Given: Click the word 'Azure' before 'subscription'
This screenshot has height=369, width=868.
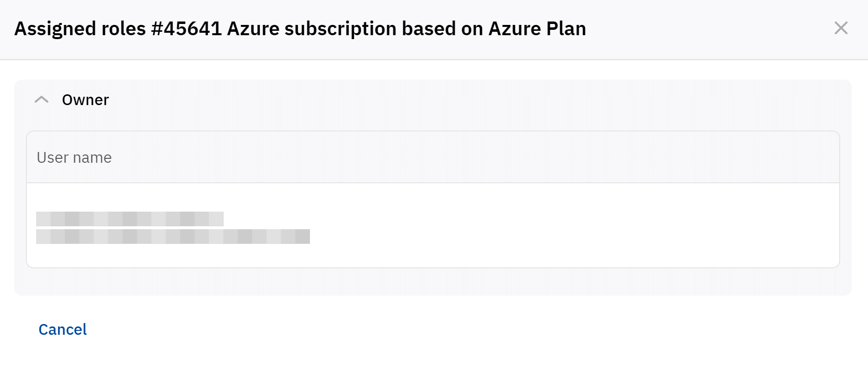Looking at the screenshot, I should coord(253,29).
